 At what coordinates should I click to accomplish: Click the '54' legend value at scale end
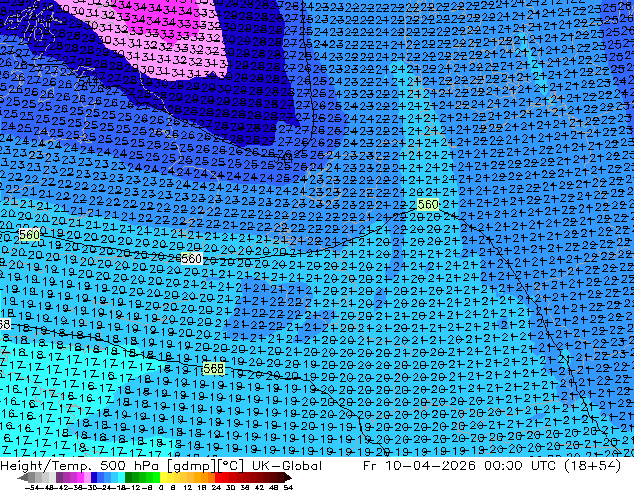pos(288,488)
